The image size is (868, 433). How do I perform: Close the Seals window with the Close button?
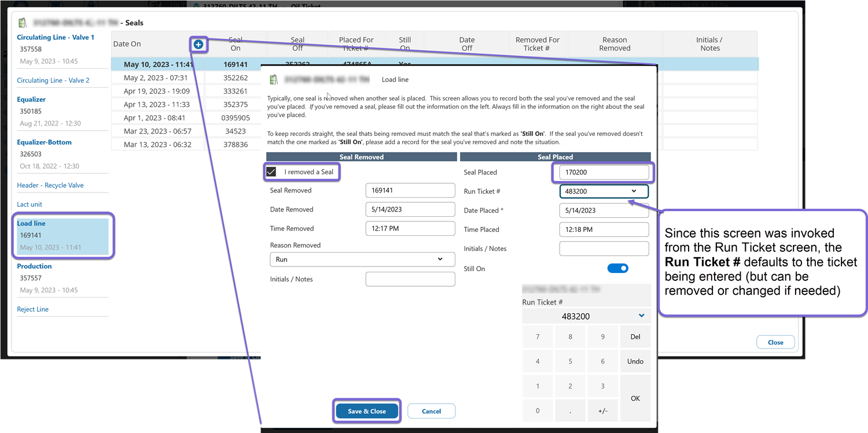pos(775,342)
